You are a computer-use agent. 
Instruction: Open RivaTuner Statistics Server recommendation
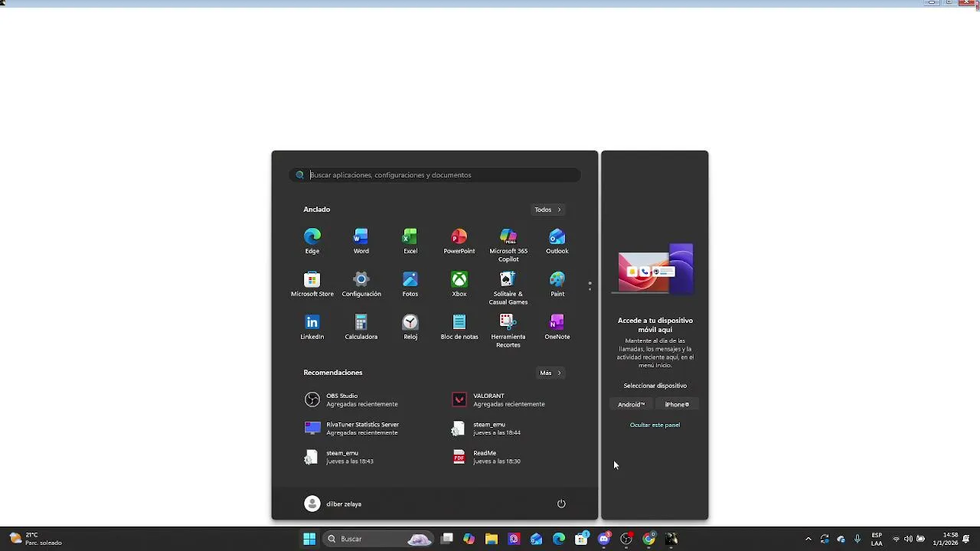click(360, 428)
